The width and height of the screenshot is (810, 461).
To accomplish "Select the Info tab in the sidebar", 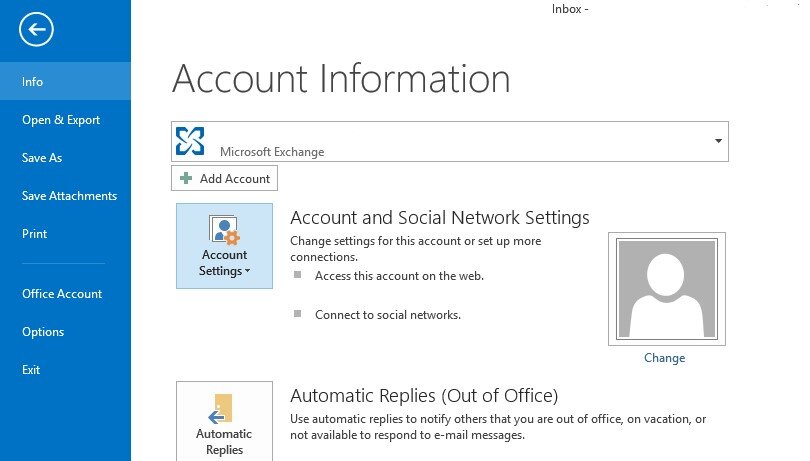I will click(x=33, y=82).
